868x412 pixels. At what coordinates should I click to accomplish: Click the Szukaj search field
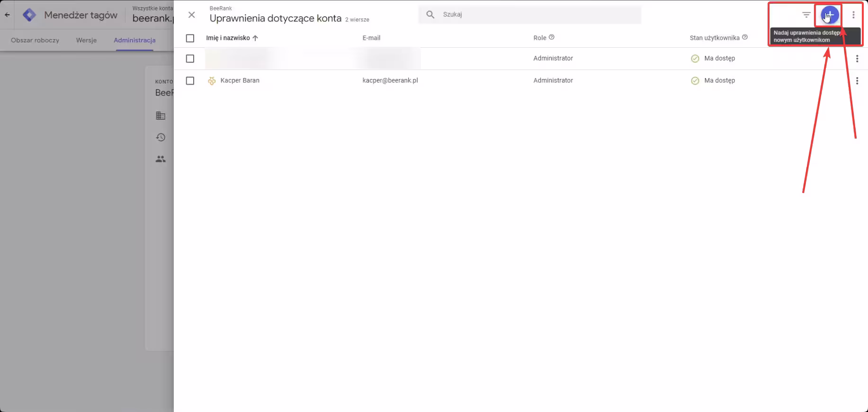click(535, 15)
